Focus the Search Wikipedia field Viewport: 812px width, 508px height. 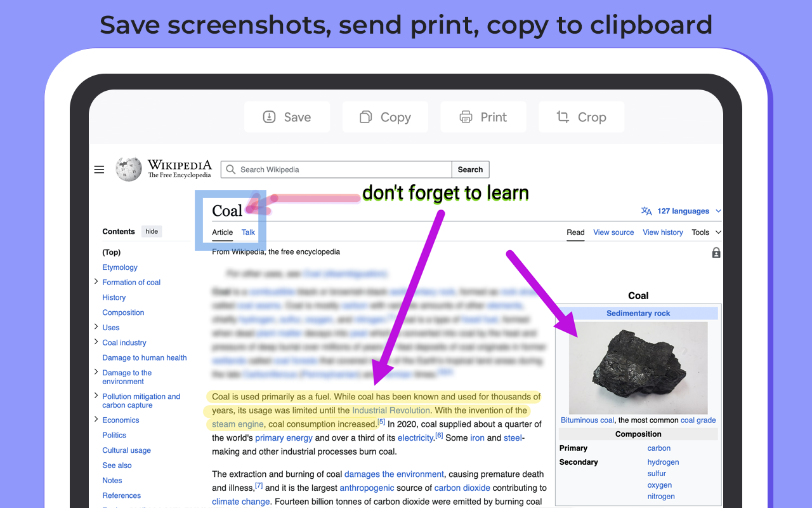point(336,170)
